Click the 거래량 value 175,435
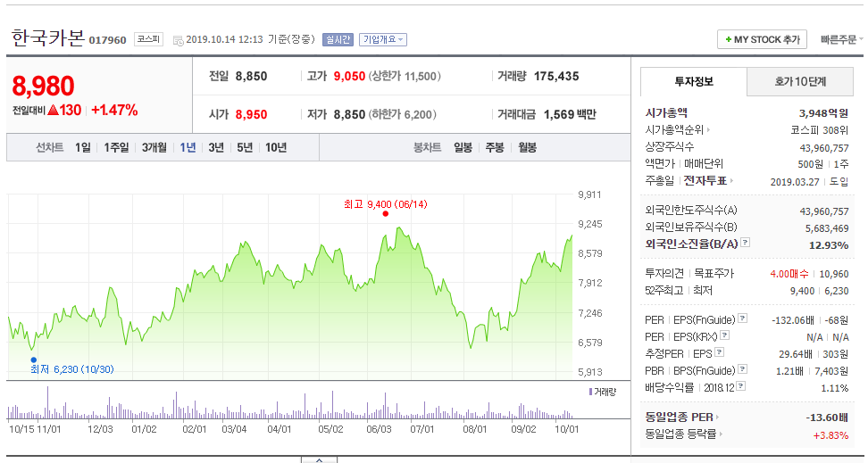 click(556, 77)
